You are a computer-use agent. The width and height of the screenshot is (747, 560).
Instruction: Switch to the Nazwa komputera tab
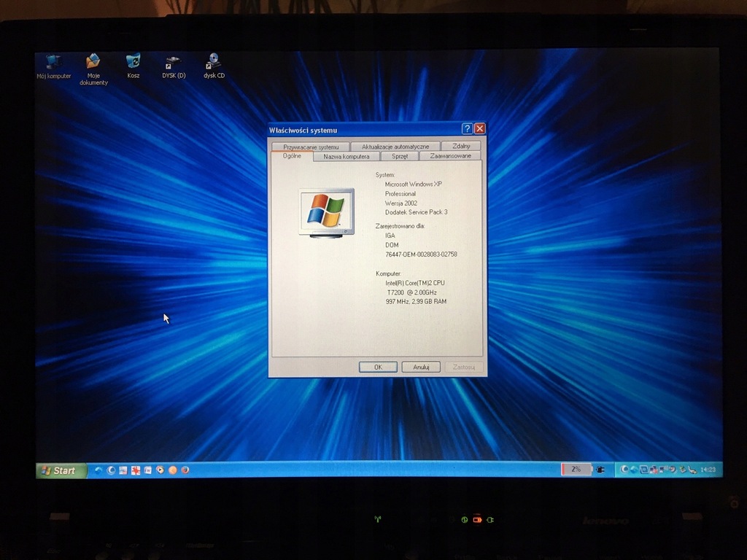pos(347,156)
